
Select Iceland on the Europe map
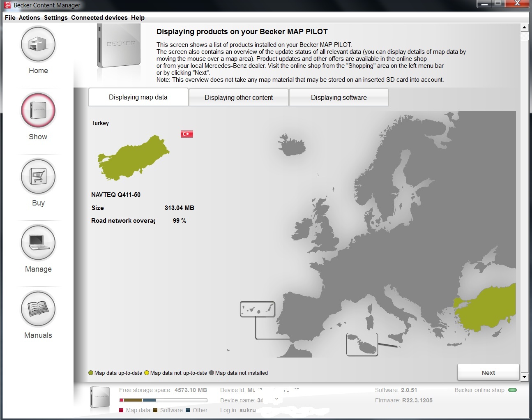[292, 145]
